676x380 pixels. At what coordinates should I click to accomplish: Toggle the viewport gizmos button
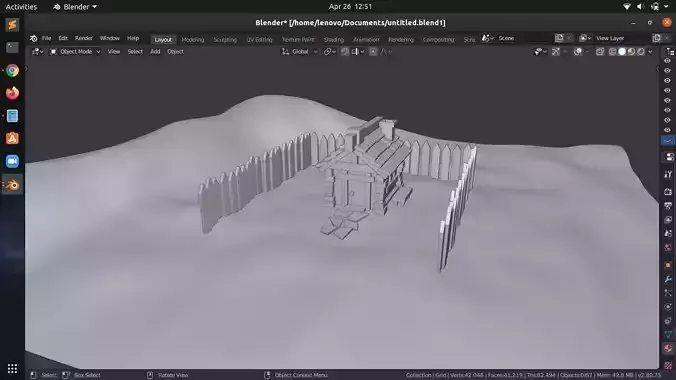pyautogui.click(x=556, y=52)
